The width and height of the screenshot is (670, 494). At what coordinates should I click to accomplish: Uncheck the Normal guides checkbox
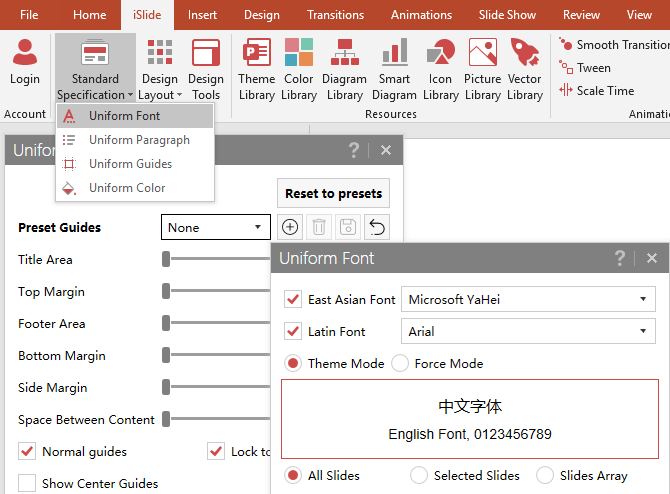click(27, 451)
